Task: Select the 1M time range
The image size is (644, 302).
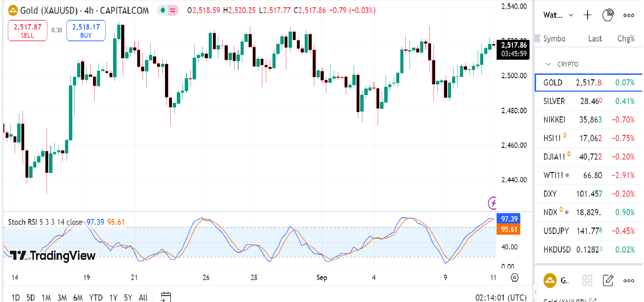Action: pyautogui.click(x=46, y=298)
